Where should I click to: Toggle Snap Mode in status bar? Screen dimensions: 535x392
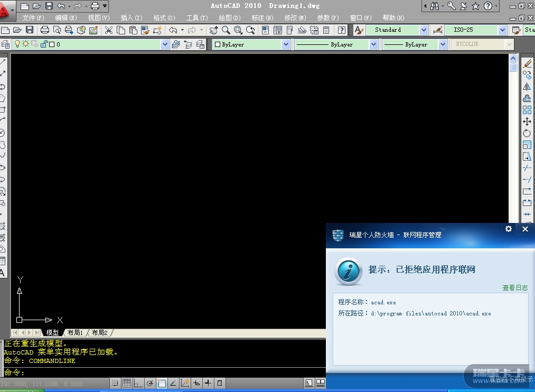pyautogui.click(x=115, y=383)
